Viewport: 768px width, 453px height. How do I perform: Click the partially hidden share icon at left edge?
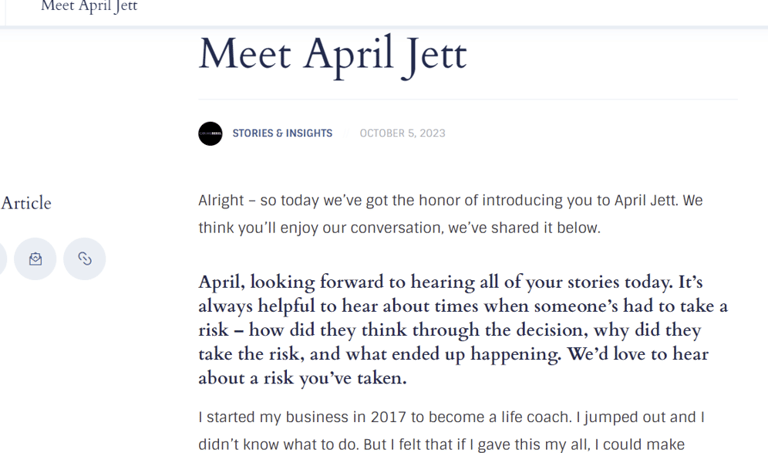point(2,259)
